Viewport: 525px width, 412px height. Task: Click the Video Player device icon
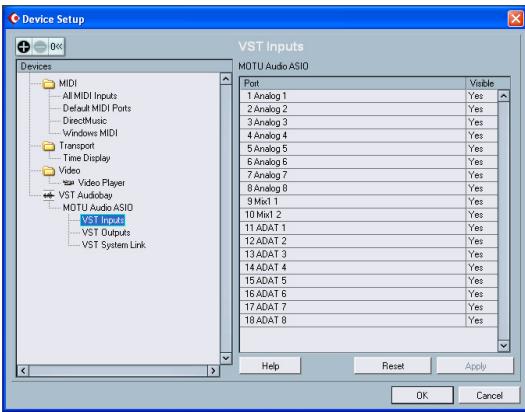tap(69, 183)
